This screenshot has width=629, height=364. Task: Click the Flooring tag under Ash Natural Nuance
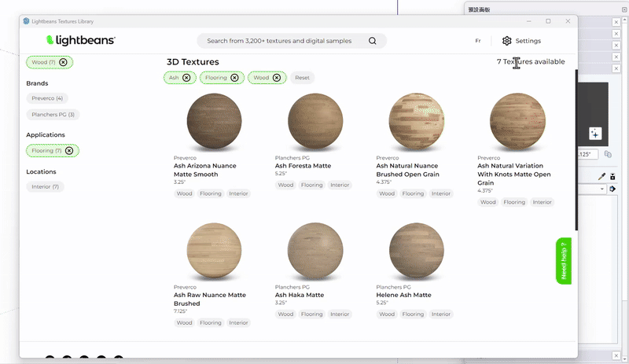413,193
